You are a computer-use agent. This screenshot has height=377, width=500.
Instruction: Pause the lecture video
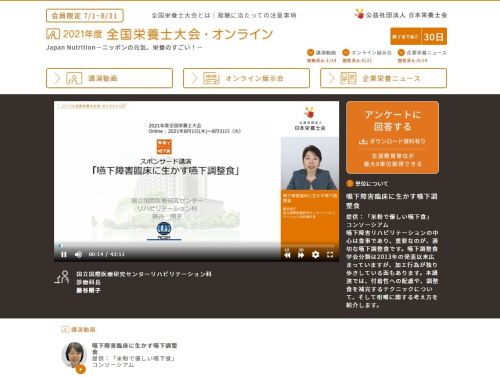64,254
